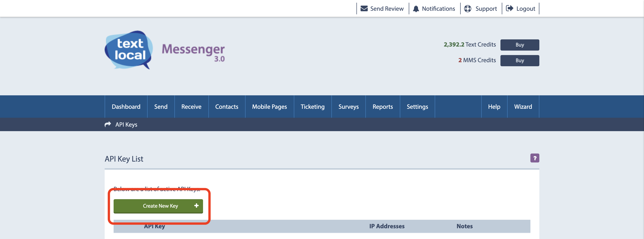Click the plus icon on Create New Key
This screenshot has height=239, width=644.
point(197,206)
